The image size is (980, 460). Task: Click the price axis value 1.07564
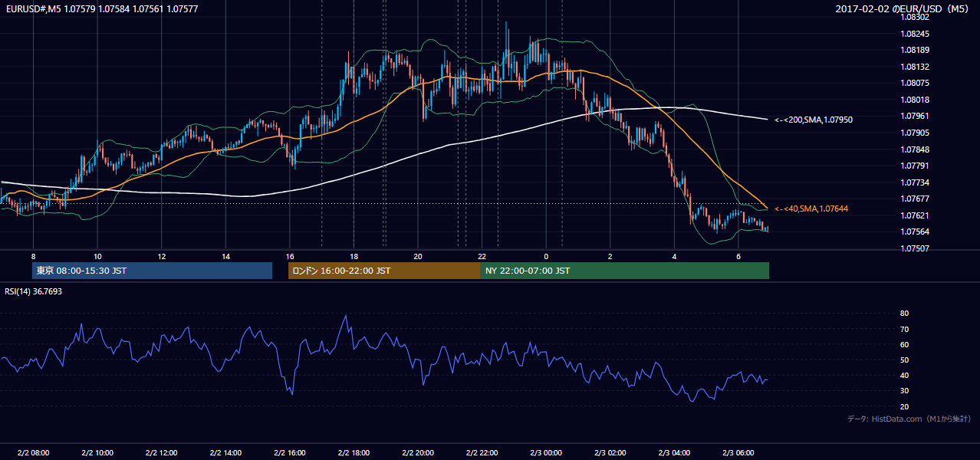pyautogui.click(x=914, y=232)
